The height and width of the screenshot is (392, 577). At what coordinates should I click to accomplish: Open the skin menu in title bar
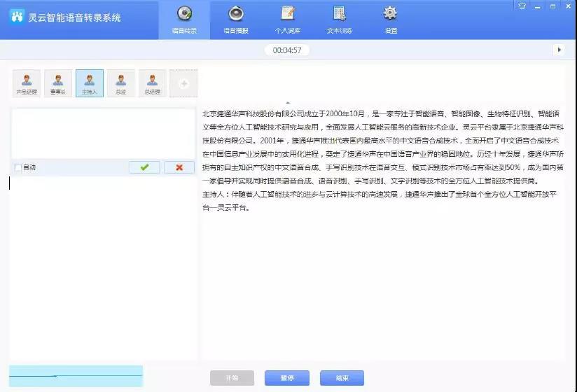click(522, 6)
